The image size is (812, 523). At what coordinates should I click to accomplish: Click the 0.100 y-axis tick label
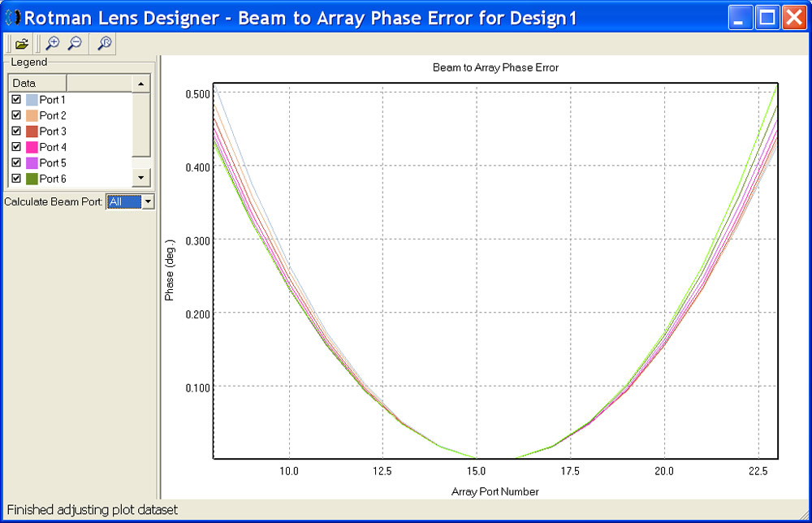(x=198, y=388)
